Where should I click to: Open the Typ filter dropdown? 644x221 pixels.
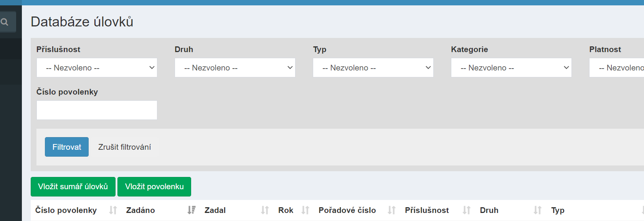373,67
